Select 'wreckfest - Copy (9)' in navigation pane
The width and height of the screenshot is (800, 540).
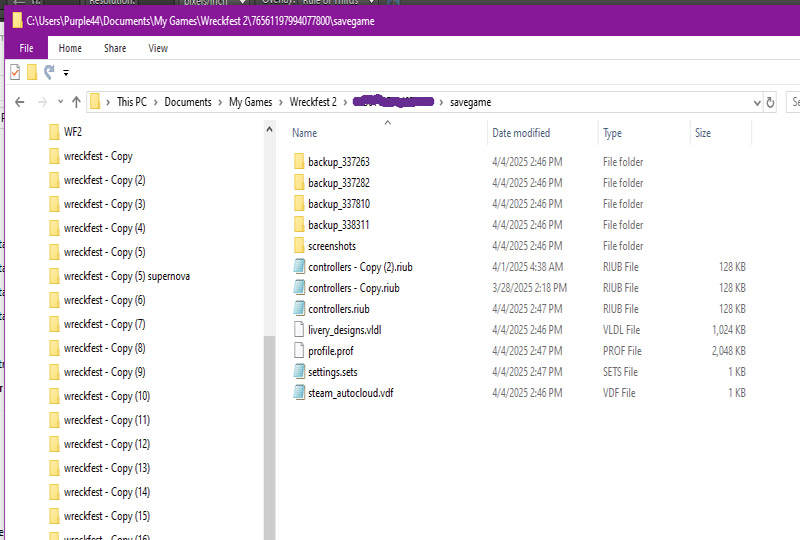click(x=97, y=372)
